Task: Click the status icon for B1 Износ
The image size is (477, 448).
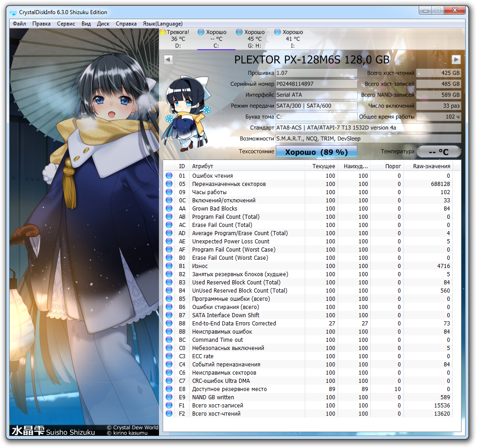Action: tap(169, 266)
